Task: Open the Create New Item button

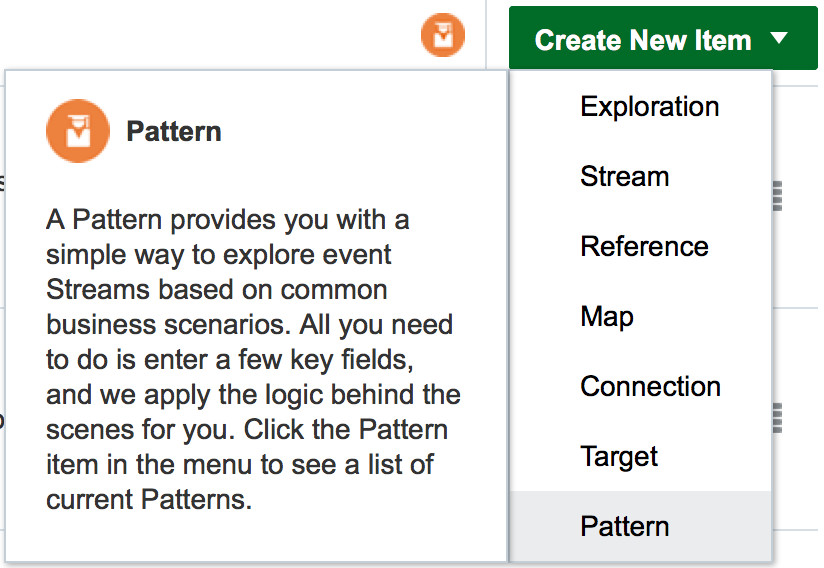Action: (x=663, y=38)
